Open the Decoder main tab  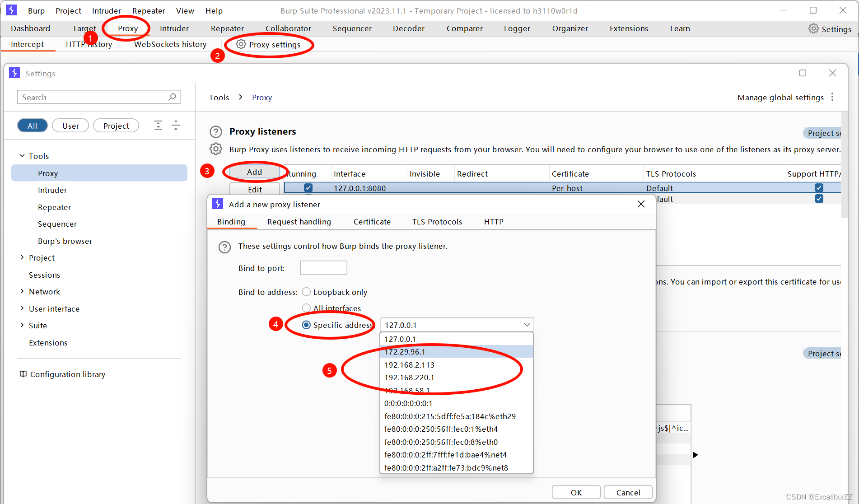409,28
